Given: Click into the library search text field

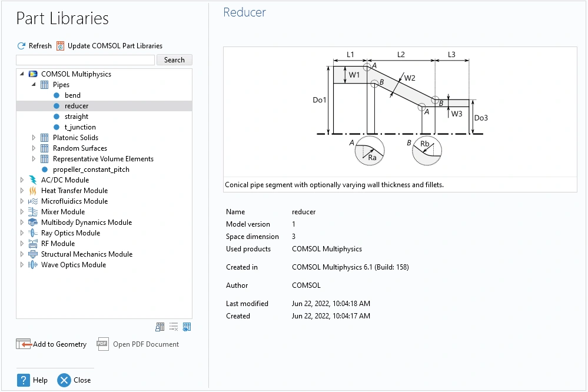Looking at the screenshot, I should [x=85, y=60].
